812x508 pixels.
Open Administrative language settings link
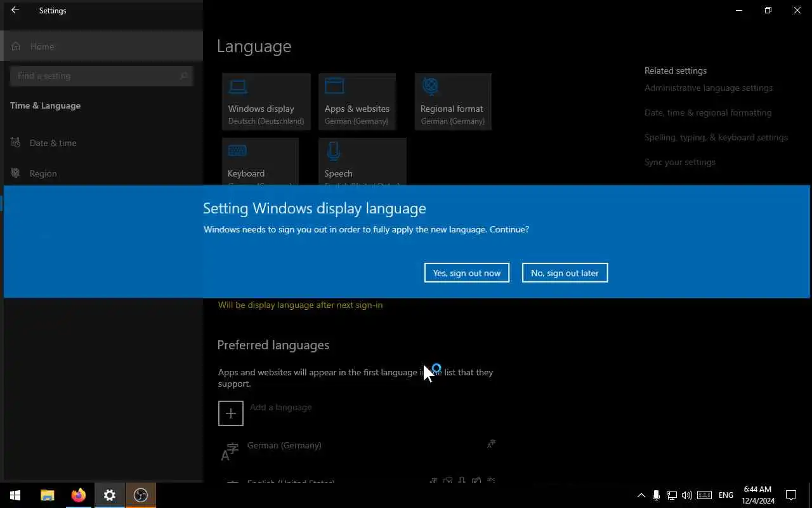pos(709,88)
